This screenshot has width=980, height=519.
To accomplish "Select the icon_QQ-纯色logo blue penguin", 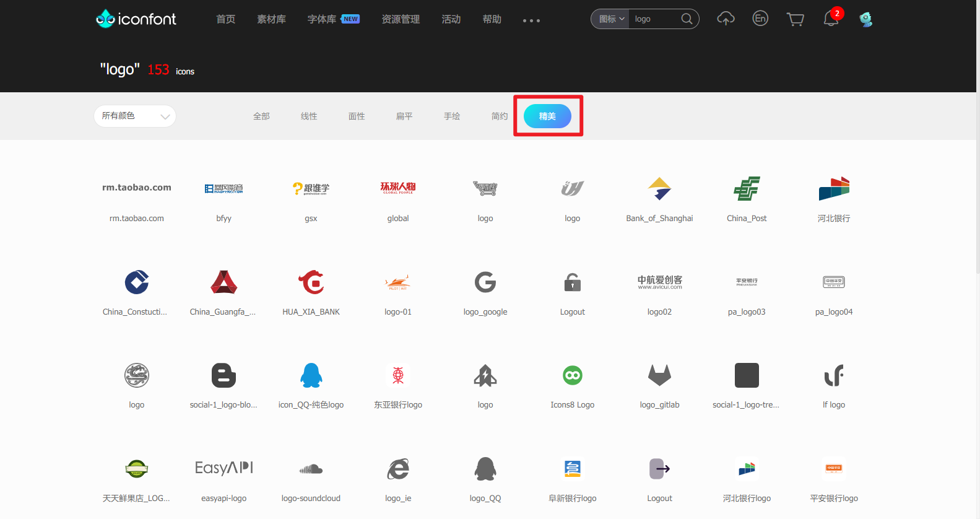I will coord(311,375).
